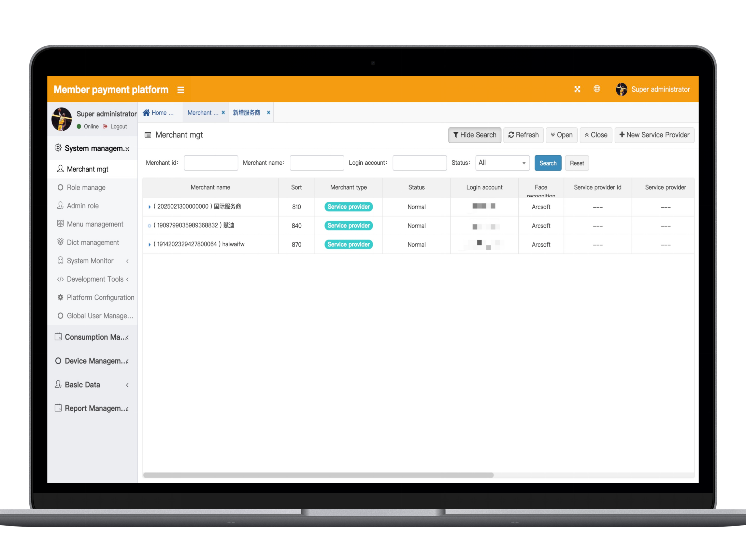
Task: Expand the first merchant row tree arrow
Action: [150, 207]
